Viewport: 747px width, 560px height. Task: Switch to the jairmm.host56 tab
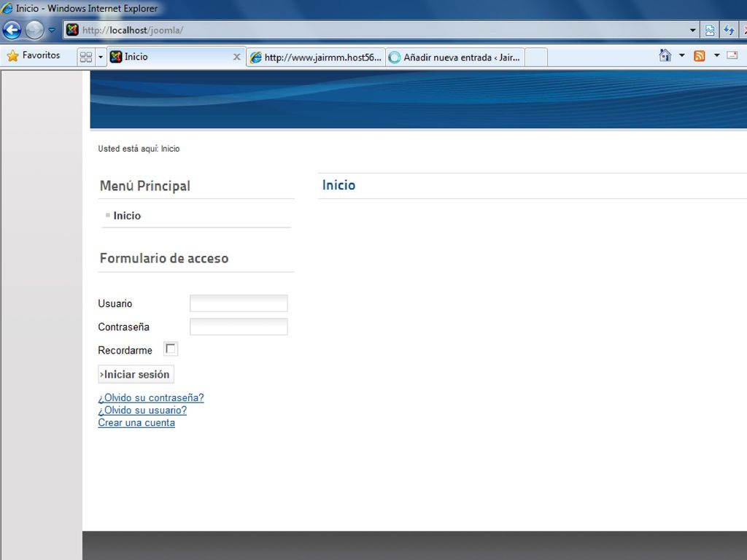click(317, 57)
